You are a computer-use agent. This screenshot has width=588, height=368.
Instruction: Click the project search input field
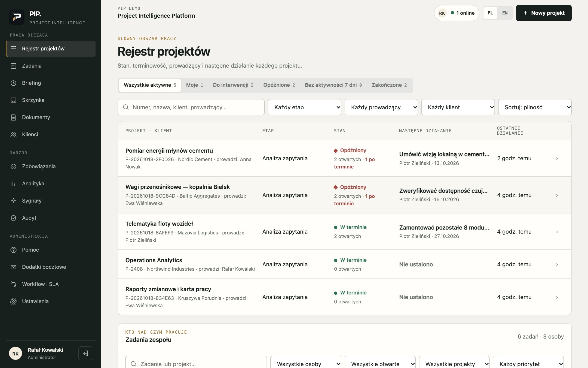(191, 107)
